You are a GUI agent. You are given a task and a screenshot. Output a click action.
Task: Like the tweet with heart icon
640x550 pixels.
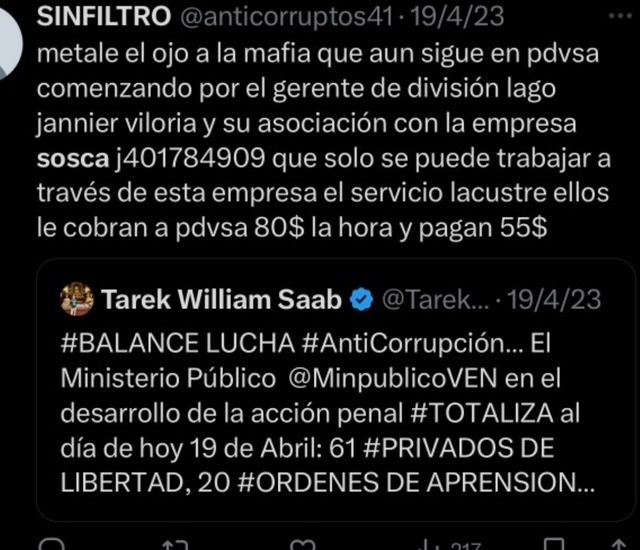point(302,545)
